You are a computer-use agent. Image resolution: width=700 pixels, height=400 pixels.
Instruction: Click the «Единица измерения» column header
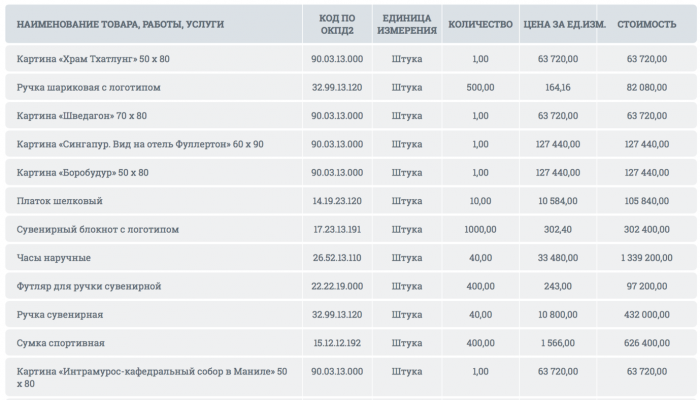click(x=407, y=22)
